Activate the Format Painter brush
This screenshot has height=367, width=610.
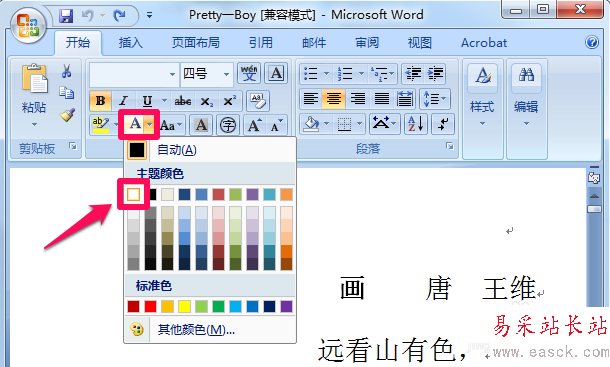(x=67, y=115)
